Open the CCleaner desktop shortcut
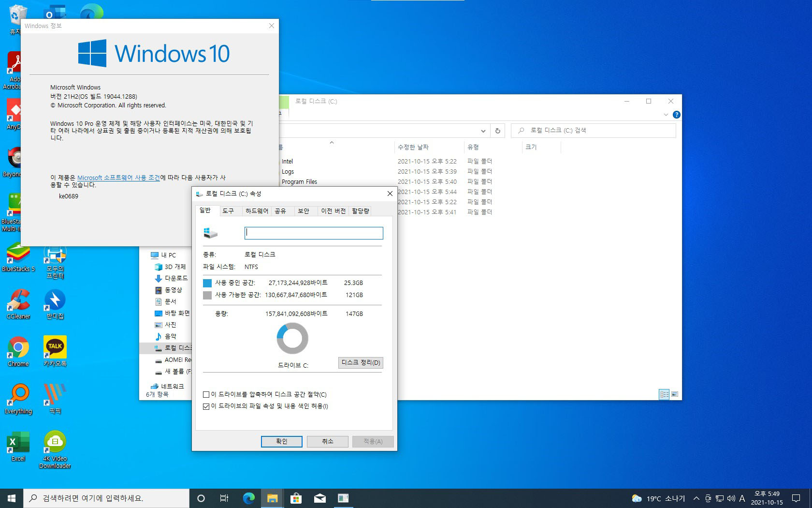The width and height of the screenshot is (812, 508). click(18, 304)
